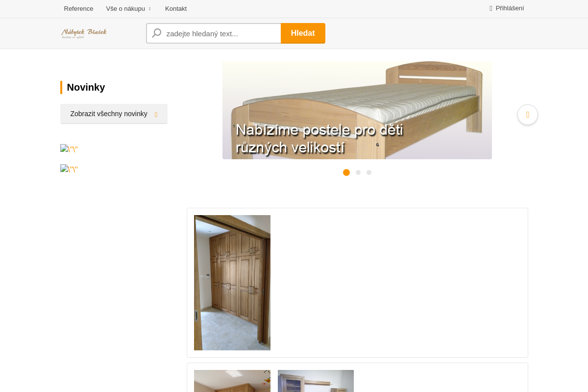Viewport: 588px width, 392px height.
Task: Click the second broken image under Novinky
Action: 69,169
